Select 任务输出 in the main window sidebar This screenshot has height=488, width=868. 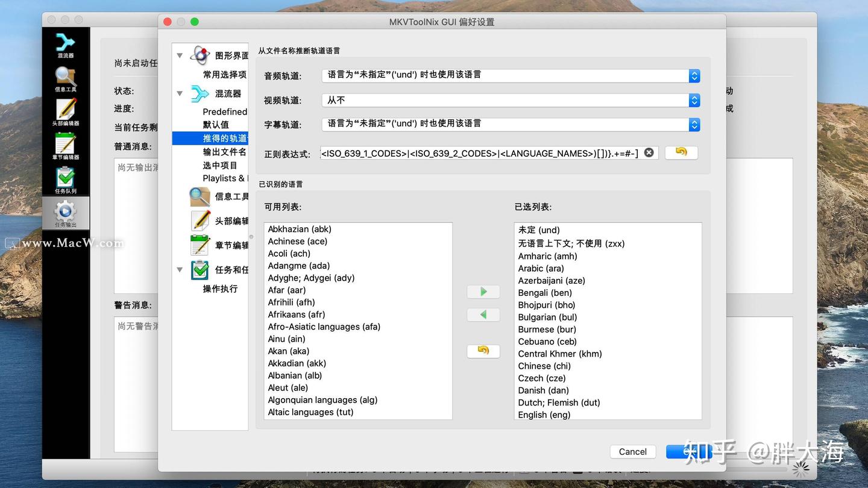(x=65, y=214)
